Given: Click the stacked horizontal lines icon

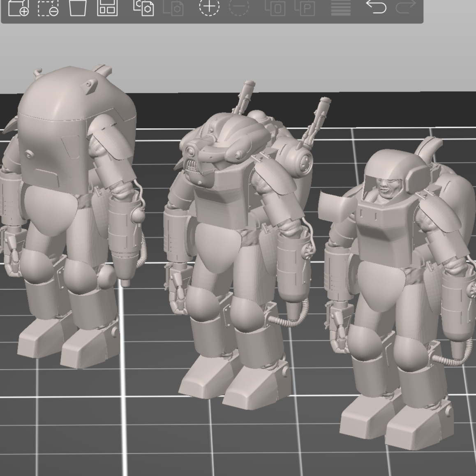Looking at the screenshot, I should (x=341, y=7).
